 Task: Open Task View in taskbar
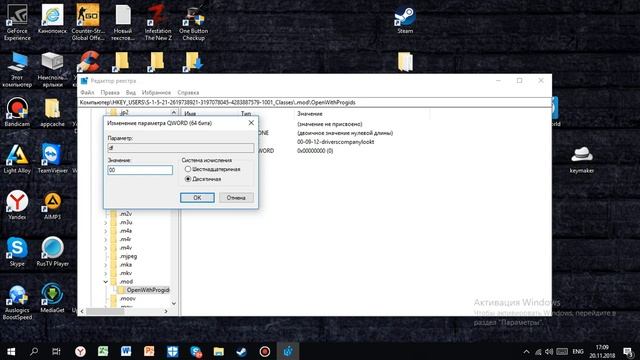(x=56, y=351)
